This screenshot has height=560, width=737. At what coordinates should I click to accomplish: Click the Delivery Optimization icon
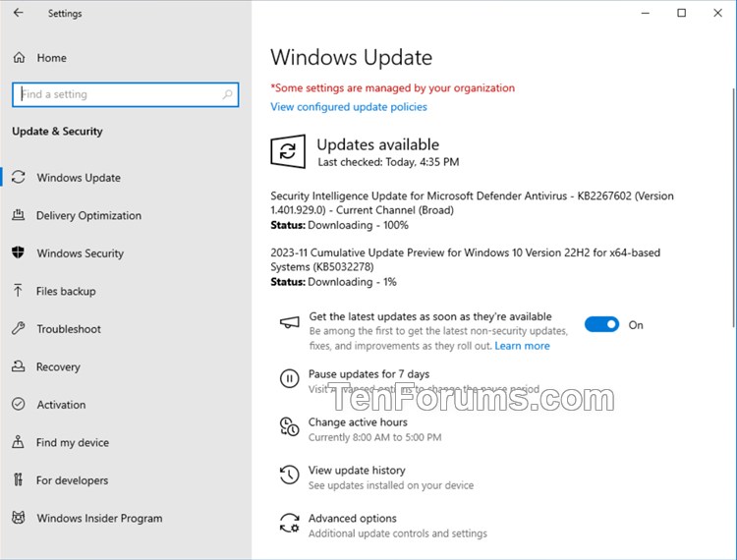(x=19, y=215)
